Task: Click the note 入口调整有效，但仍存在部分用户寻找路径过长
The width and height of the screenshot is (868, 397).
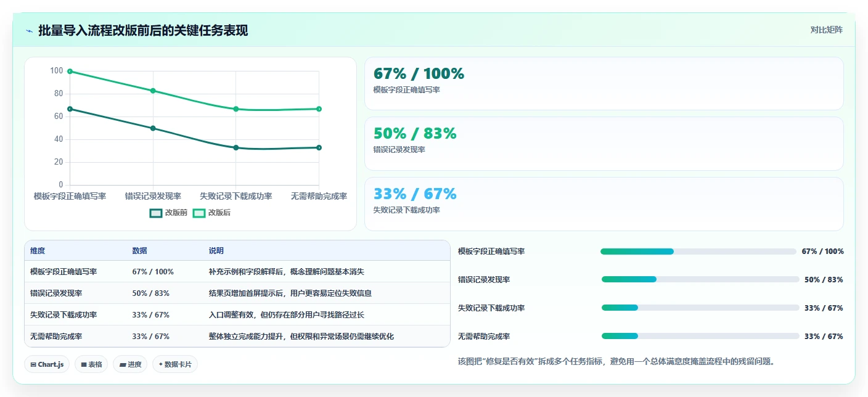Action: (x=287, y=315)
